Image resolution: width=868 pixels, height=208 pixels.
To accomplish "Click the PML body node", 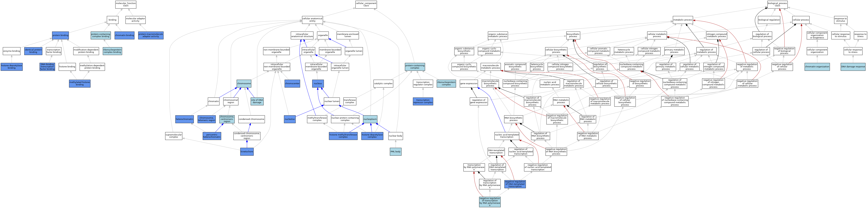I will pyautogui.click(x=396, y=152).
